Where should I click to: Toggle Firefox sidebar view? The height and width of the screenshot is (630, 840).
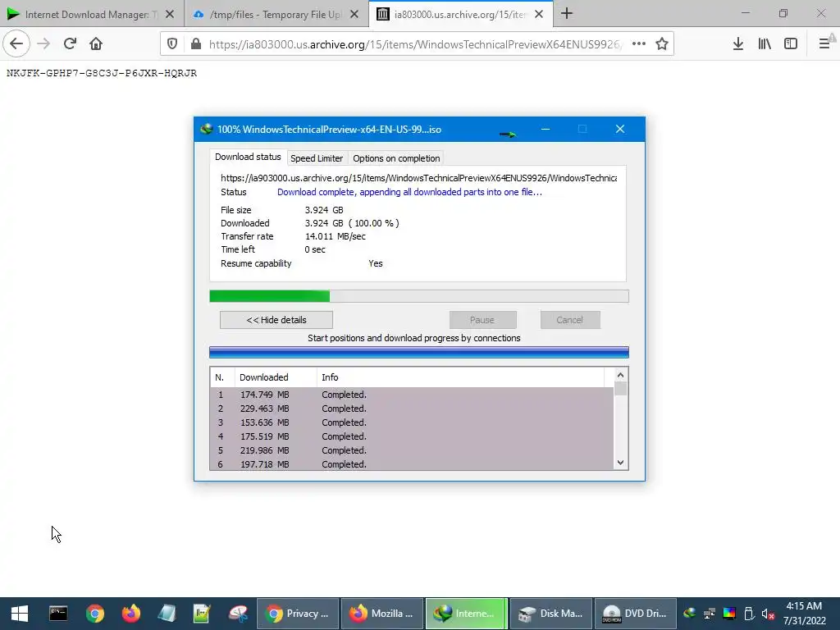point(791,44)
